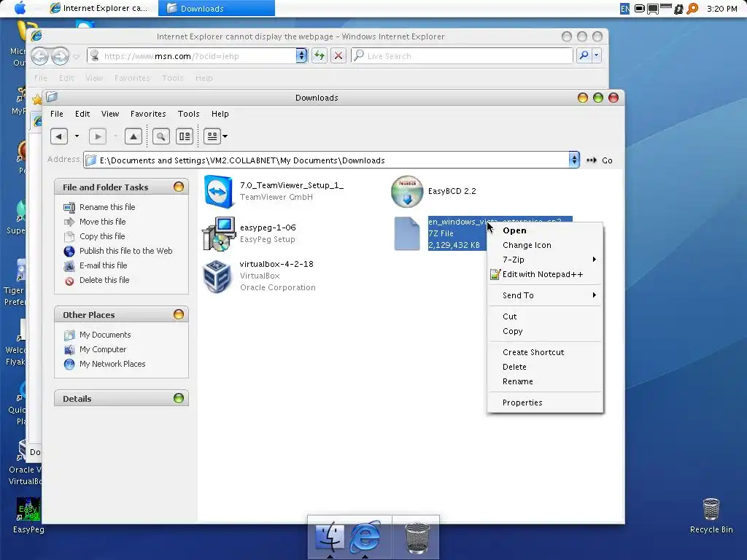The width and height of the screenshot is (747, 560).
Task: Open Internet Explorer address dropdown
Action: (x=301, y=55)
